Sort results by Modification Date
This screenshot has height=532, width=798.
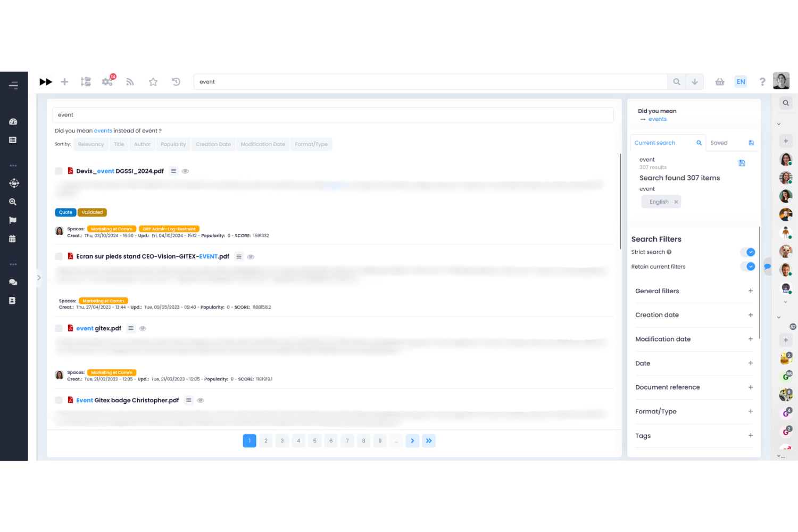263,144
